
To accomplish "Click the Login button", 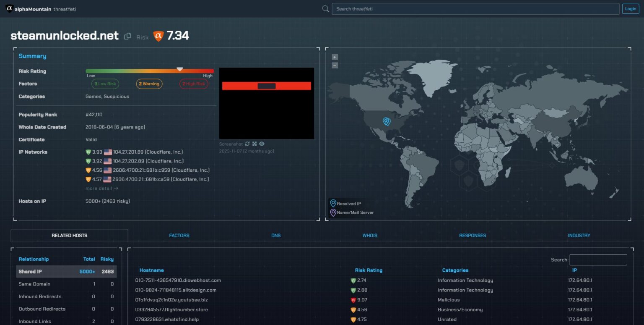I will pyautogui.click(x=631, y=9).
